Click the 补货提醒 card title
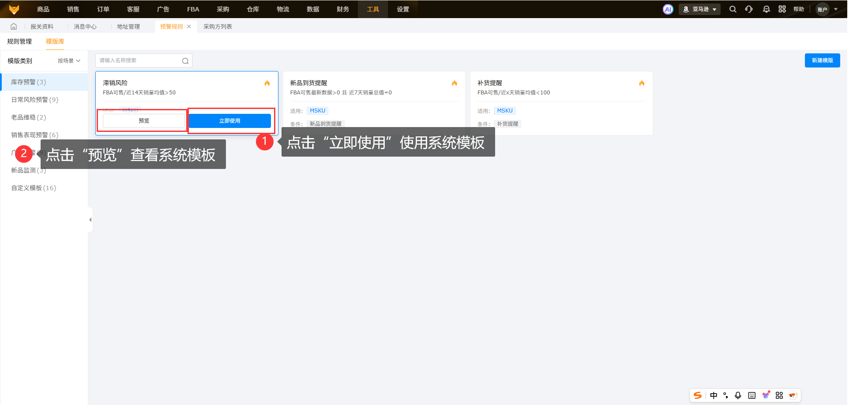The image size is (868, 405). tap(490, 83)
